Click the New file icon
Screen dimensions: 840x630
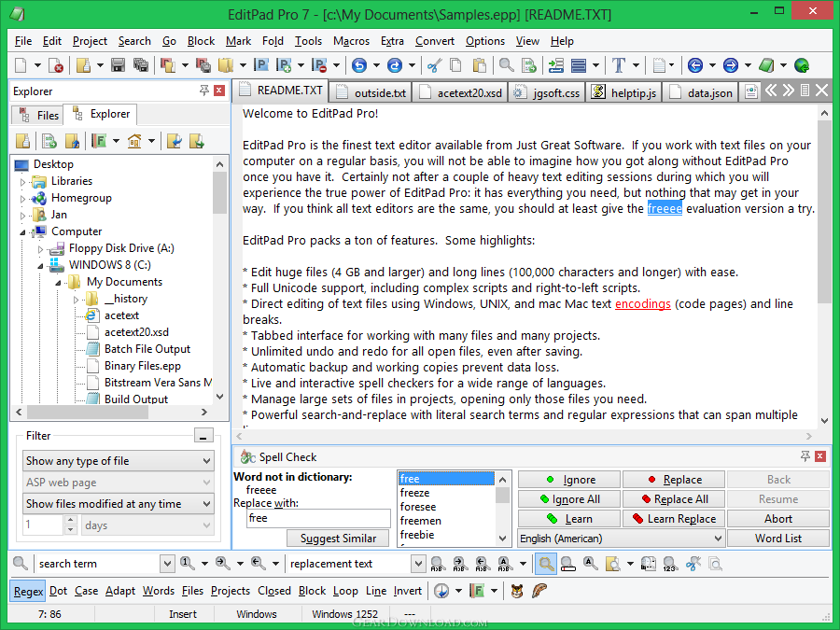coord(21,65)
